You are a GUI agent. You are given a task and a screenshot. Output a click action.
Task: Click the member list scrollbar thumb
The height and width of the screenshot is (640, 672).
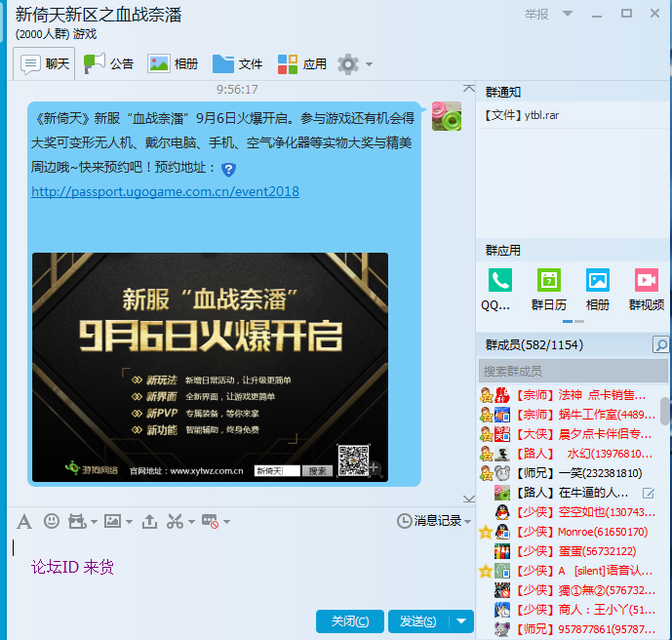pos(665,411)
